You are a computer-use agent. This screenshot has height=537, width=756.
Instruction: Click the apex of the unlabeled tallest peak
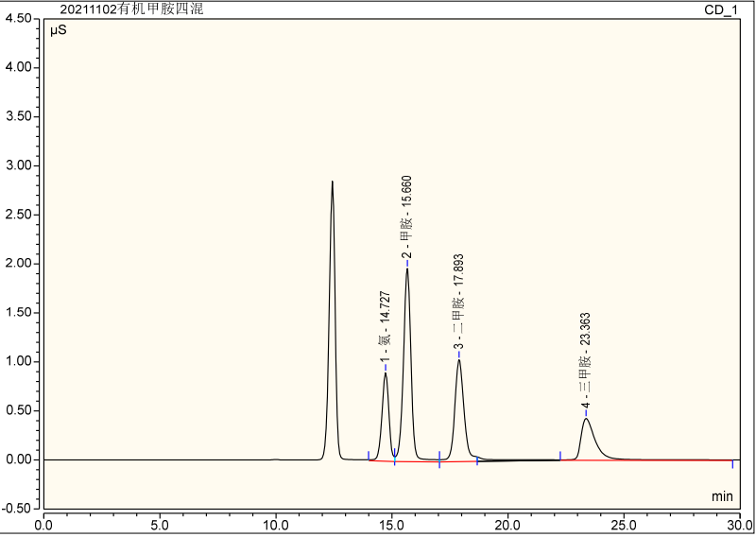(x=332, y=182)
